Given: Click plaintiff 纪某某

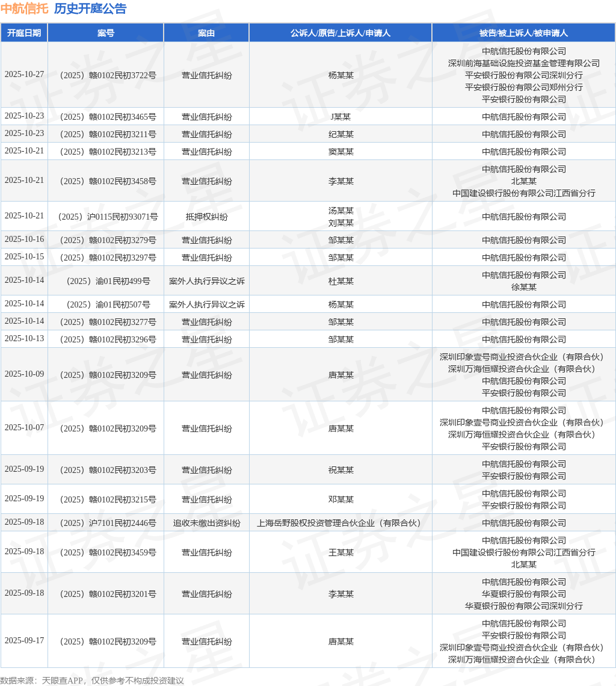Looking at the screenshot, I should 341,134.
